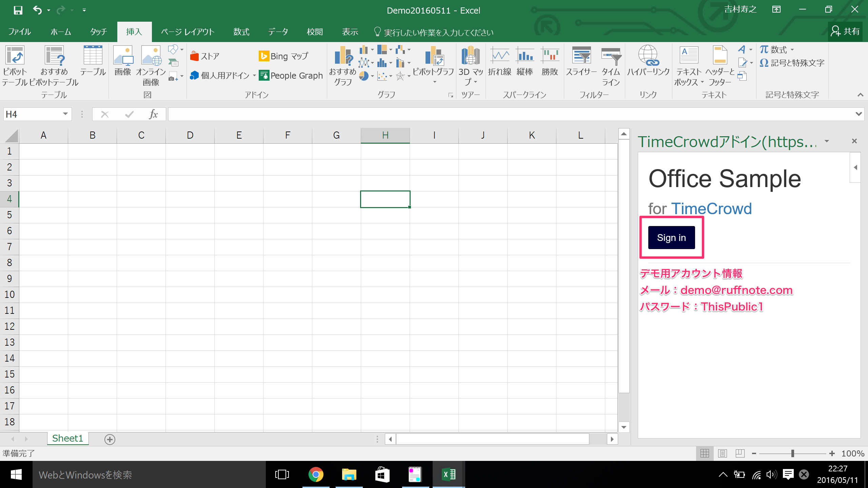Screen dimensions: 868x488
Task: Insert a picture with 画像 button
Action: point(123,61)
